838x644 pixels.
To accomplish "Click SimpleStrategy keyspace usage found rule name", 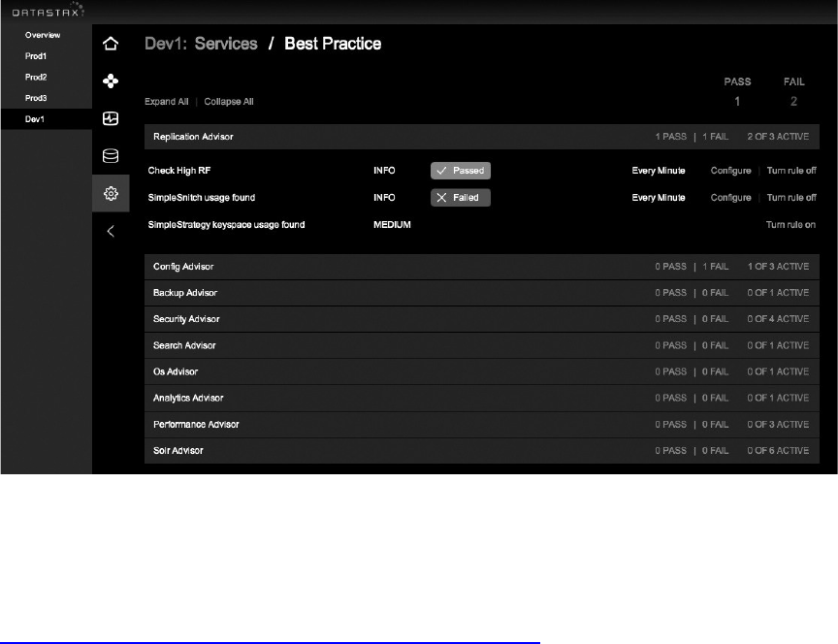I will [x=226, y=224].
